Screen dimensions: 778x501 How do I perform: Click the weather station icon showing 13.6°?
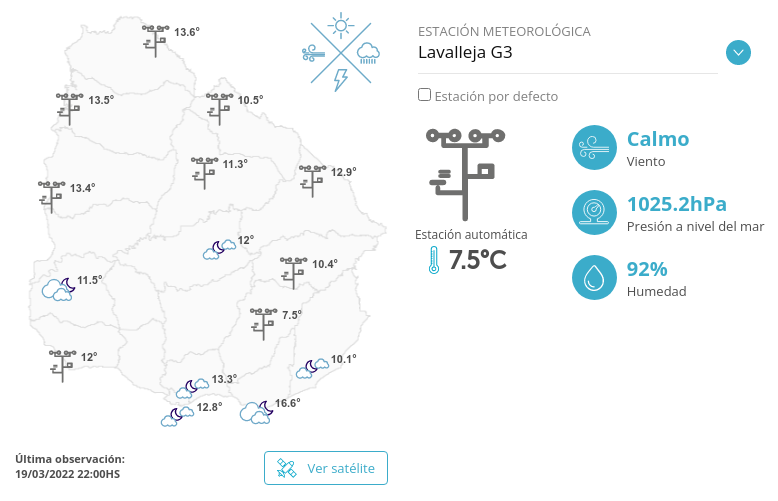tap(155, 41)
